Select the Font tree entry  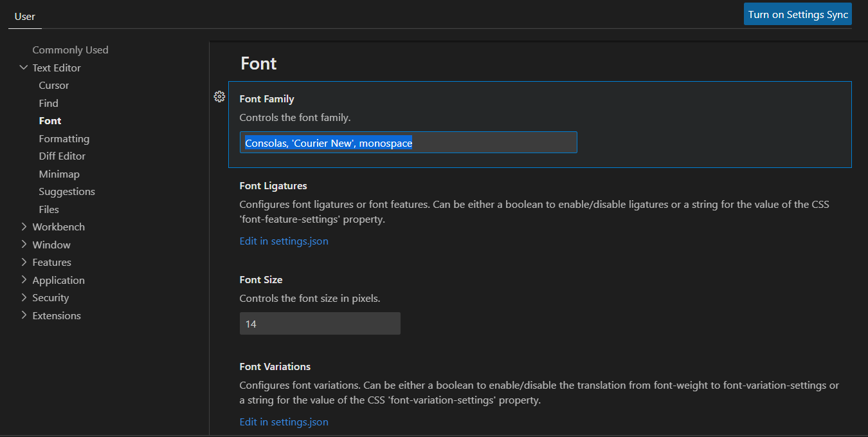pos(50,120)
